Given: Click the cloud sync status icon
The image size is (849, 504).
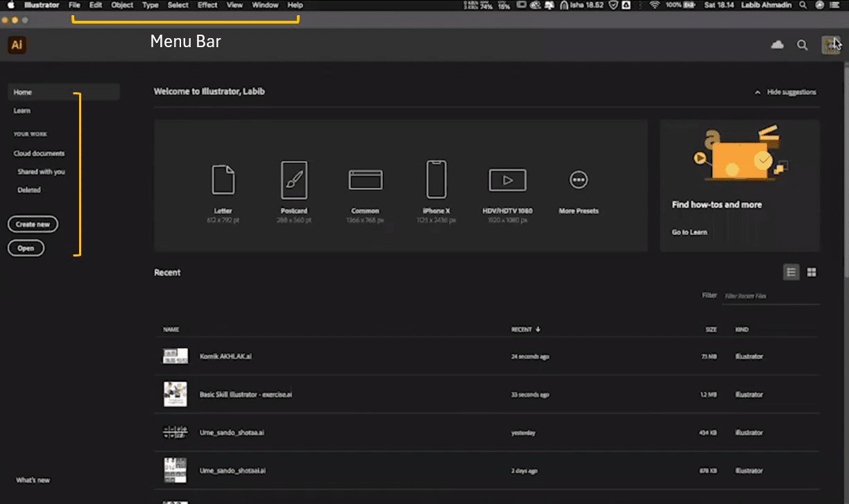Looking at the screenshot, I should point(778,45).
